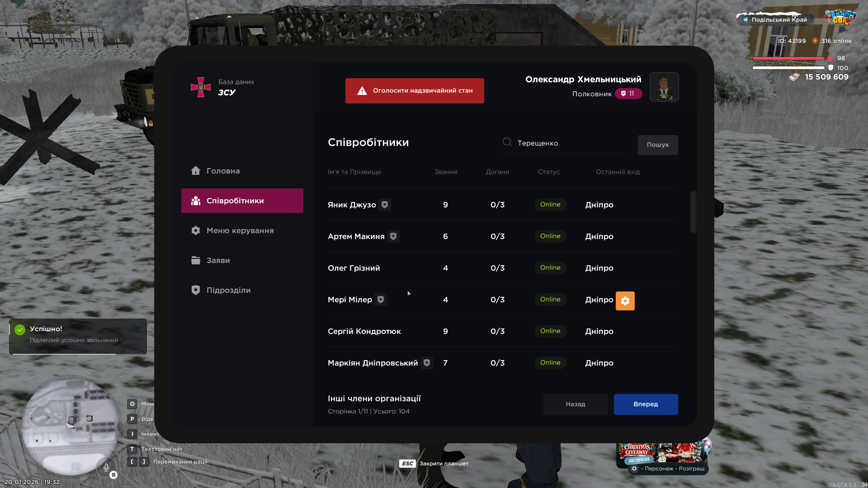Viewport: 868px width, 488px height.
Task: Click the employees list scrollbar
Action: [x=693, y=212]
